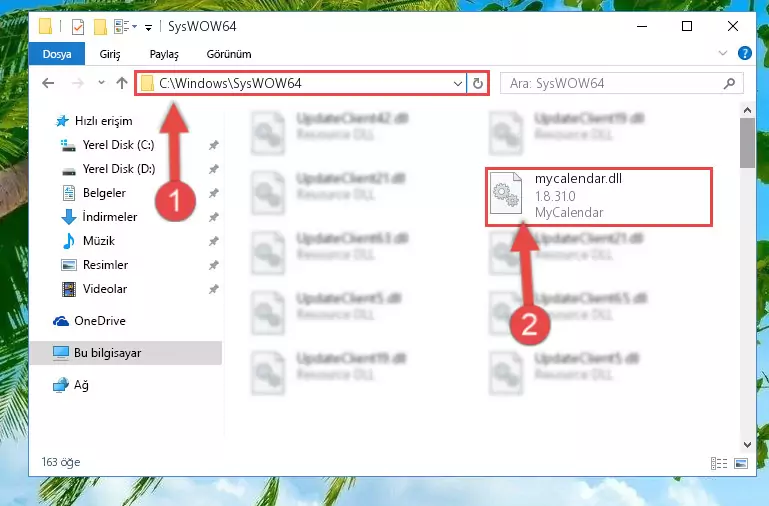
Task: Click the pin icon beside İndirmeler
Action: 213,217
